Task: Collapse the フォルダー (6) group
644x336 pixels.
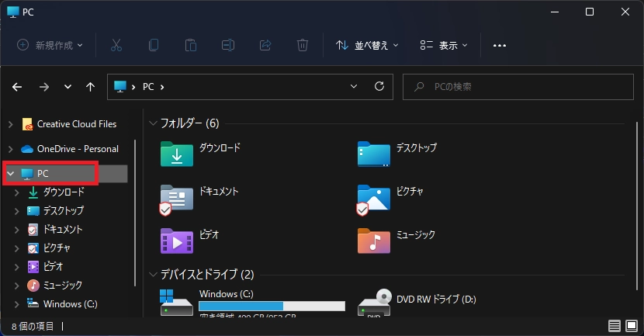Action: click(x=153, y=123)
